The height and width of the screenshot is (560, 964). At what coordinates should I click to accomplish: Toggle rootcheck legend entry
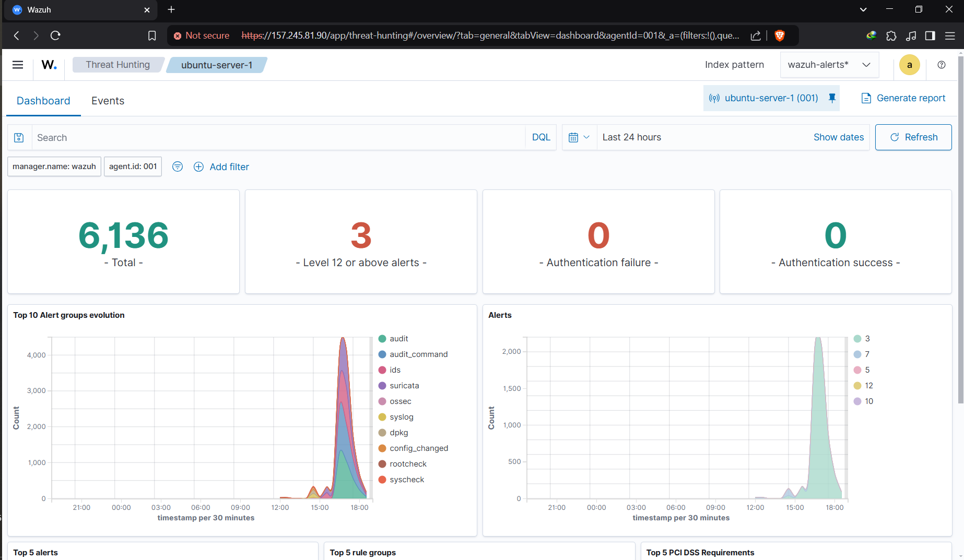(403, 464)
